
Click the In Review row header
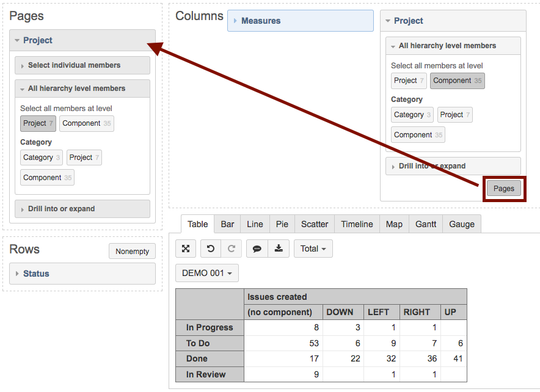click(210, 374)
